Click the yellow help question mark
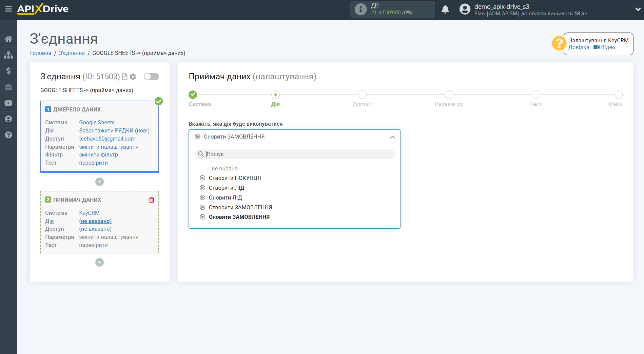The width and height of the screenshot is (644, 354). click(559, 43)
